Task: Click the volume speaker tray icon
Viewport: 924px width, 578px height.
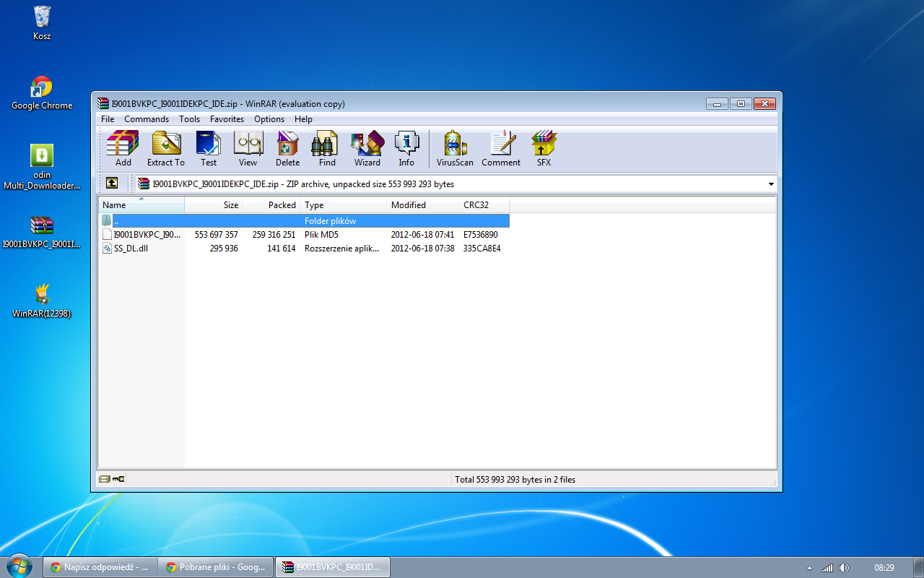Action: pyautogui.click(x=844, y=567)
